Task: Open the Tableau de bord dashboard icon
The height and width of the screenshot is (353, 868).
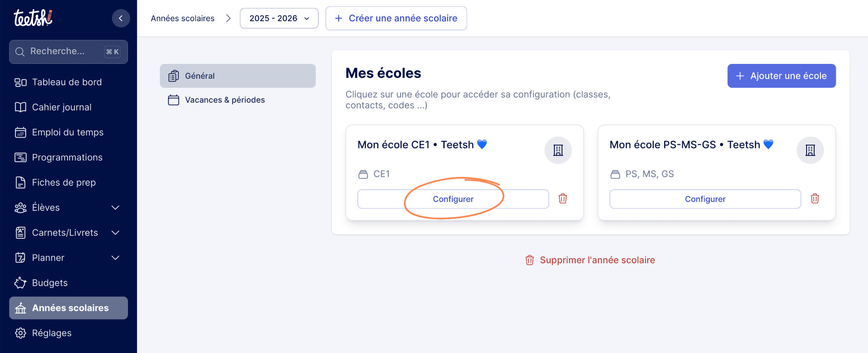Action: (x=20, y=82)
